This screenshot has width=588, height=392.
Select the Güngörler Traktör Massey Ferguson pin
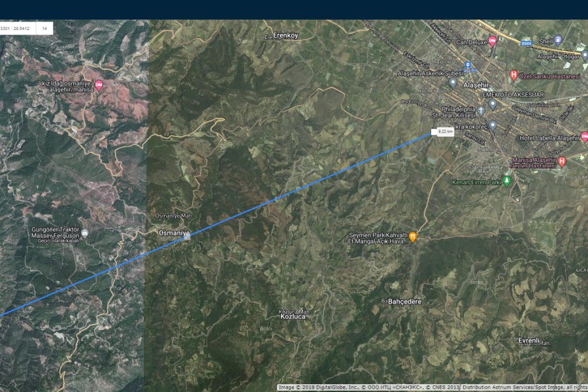[x=85, y=233]
